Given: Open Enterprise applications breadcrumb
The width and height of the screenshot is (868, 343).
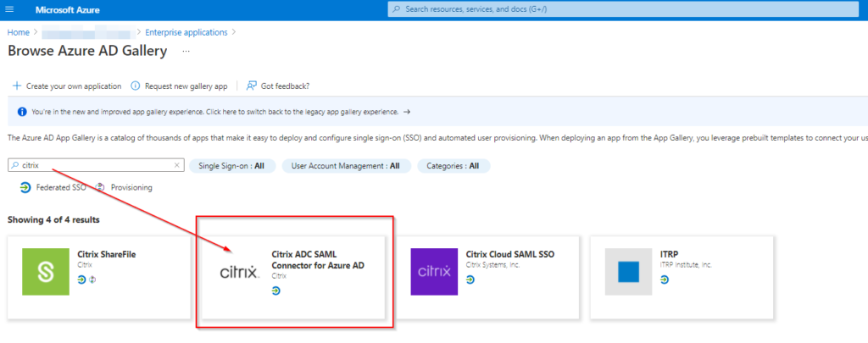Looking at the screenshot, I should (x=186, y=33).
